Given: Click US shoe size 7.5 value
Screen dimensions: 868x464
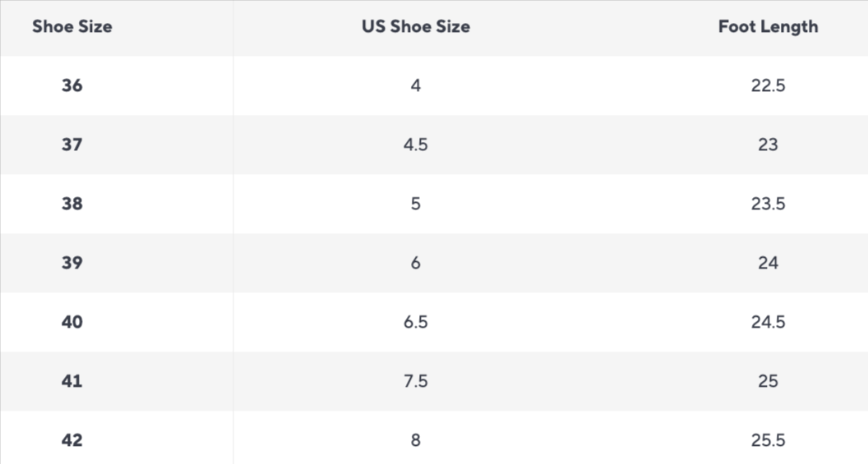Looking at the screenshot, I should tap(416, 381).
